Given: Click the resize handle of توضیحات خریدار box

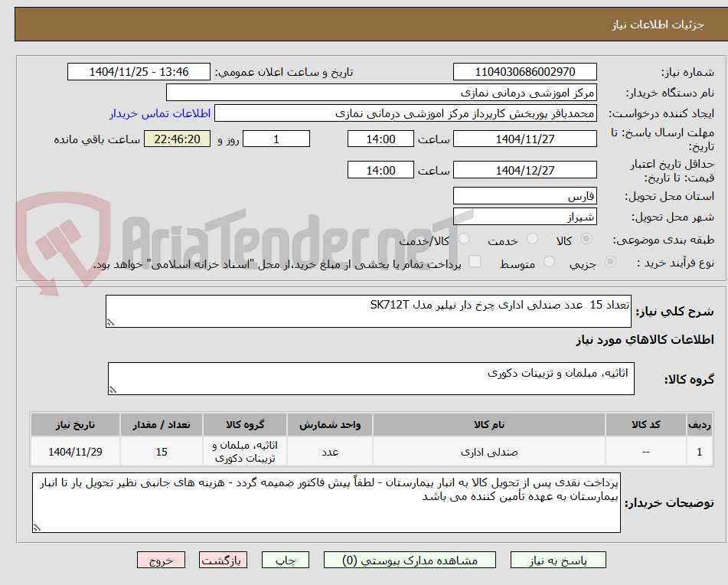Looking at the screenshot, I should (x=37, y=528).
